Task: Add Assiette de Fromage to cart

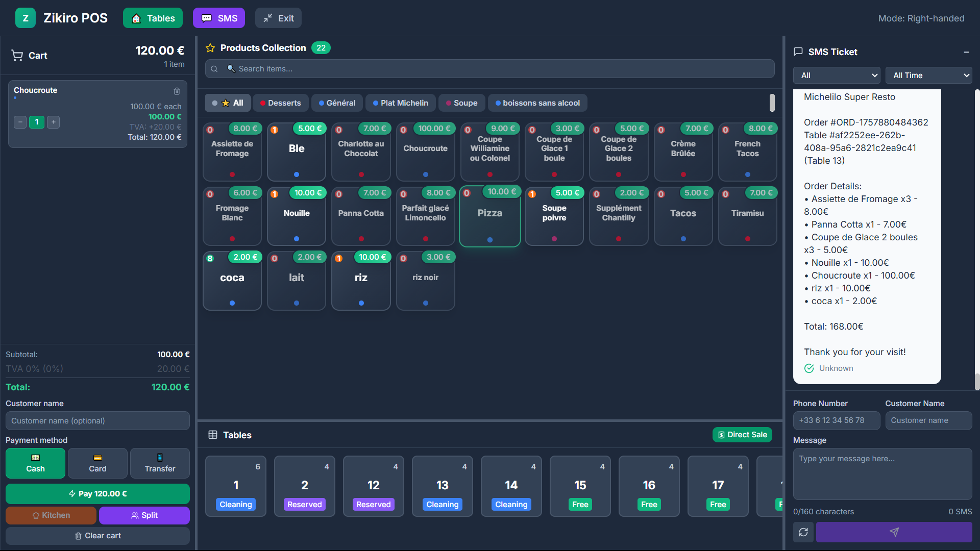Action: (x=232, y=152)
